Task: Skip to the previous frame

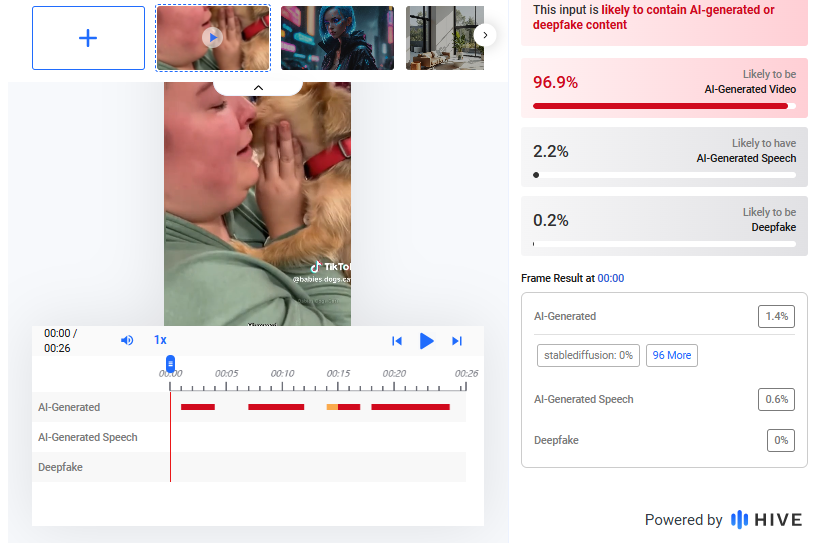Action: [397, 341]
